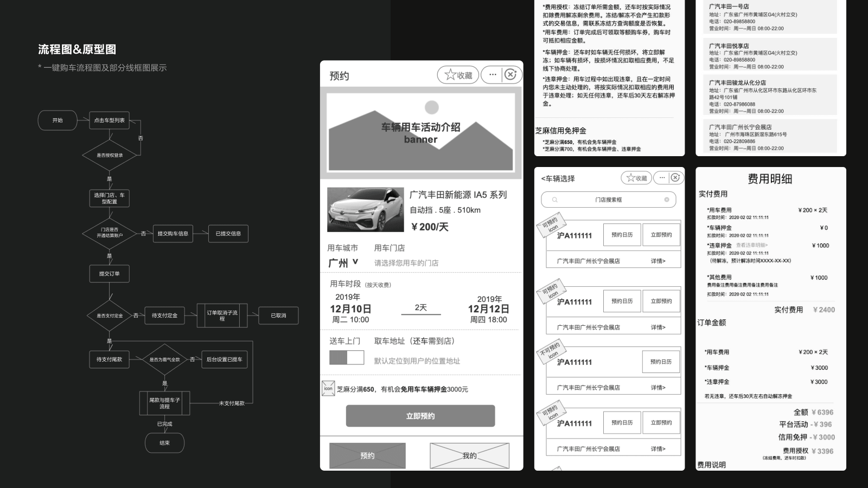Click the 提交订单 flowchart box
Viewport: 868px width, 488px height.
point(110,274)
